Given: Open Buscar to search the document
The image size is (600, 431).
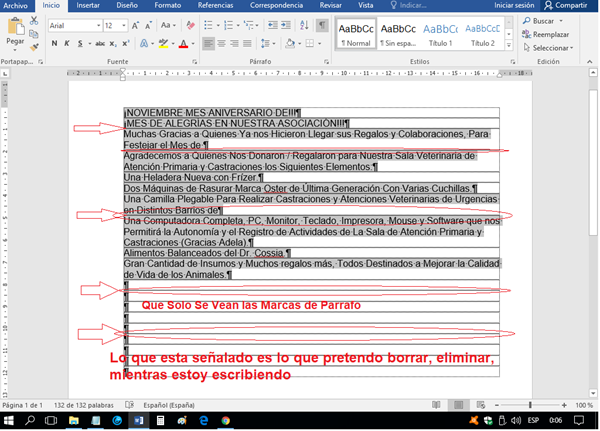Looking at the screenshot, I should click(x=542, y=20).
